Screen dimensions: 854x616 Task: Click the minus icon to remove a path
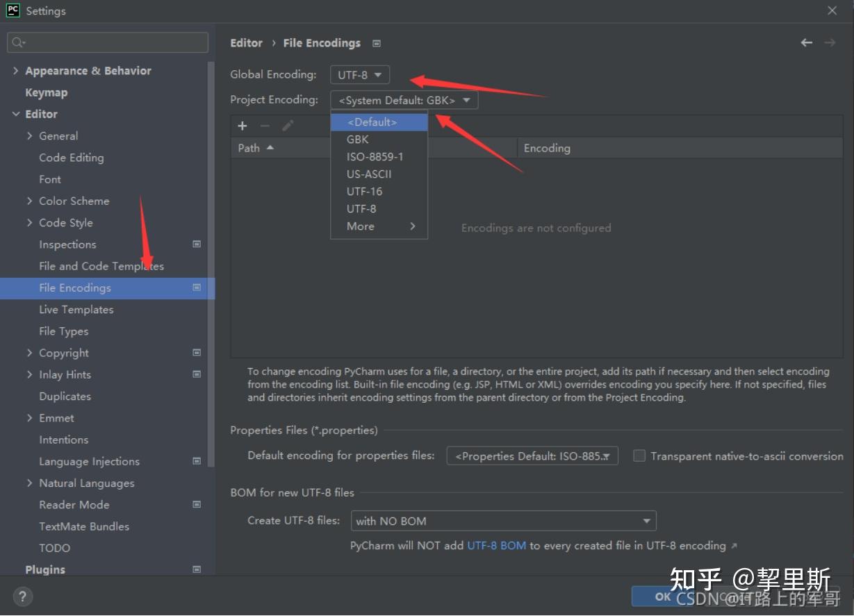(265, 126)
